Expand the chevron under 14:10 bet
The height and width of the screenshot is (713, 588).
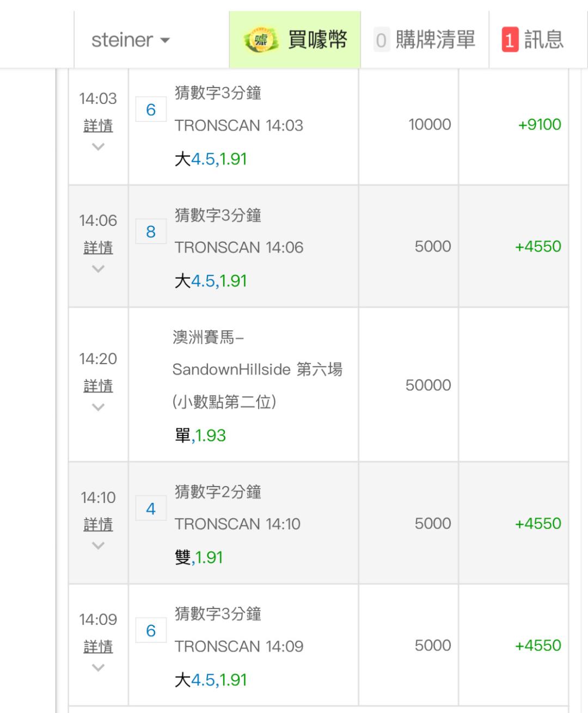point(98,545)
